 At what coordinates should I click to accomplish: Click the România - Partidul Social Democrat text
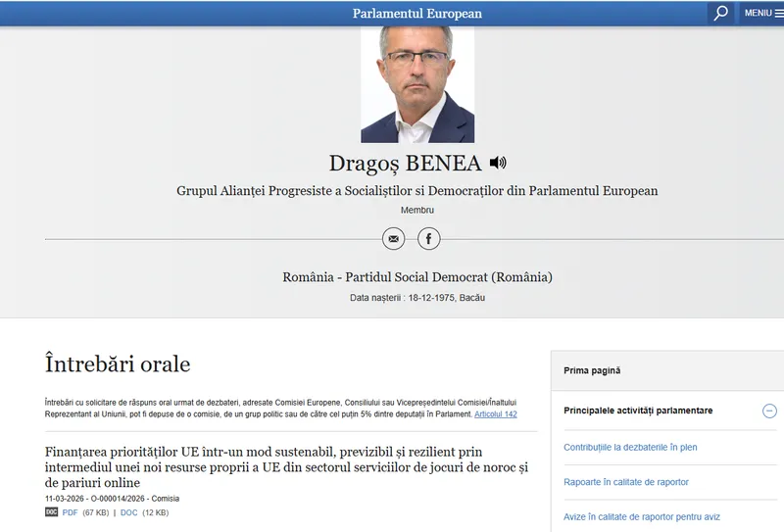coord(417,277)
